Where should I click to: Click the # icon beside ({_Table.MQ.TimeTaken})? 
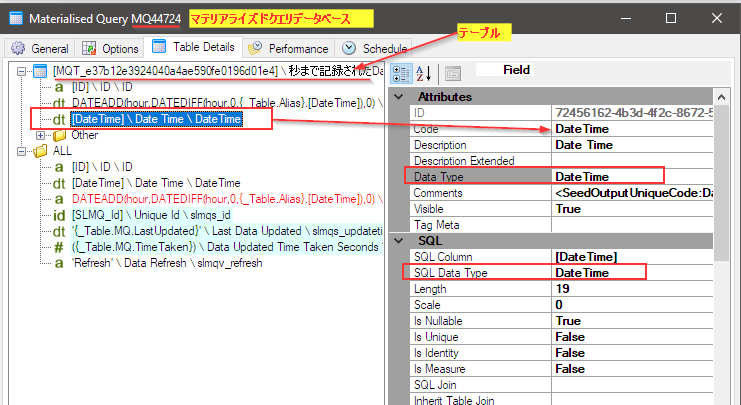coord(59,247)
